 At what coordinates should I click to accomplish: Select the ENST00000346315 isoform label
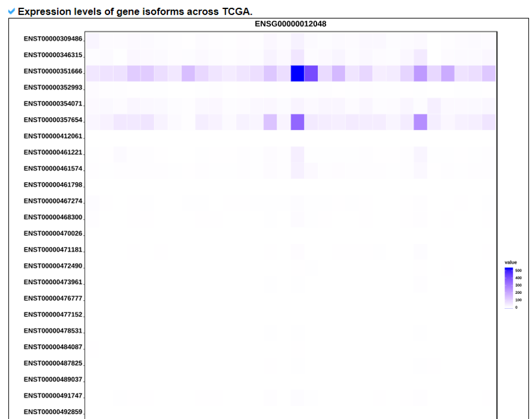pos(53,55)
